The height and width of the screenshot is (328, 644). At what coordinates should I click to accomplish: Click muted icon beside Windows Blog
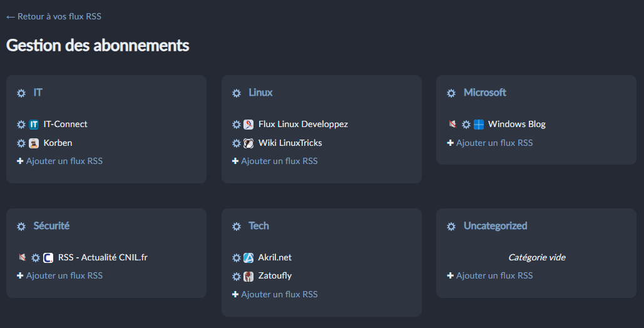point(452,124)
